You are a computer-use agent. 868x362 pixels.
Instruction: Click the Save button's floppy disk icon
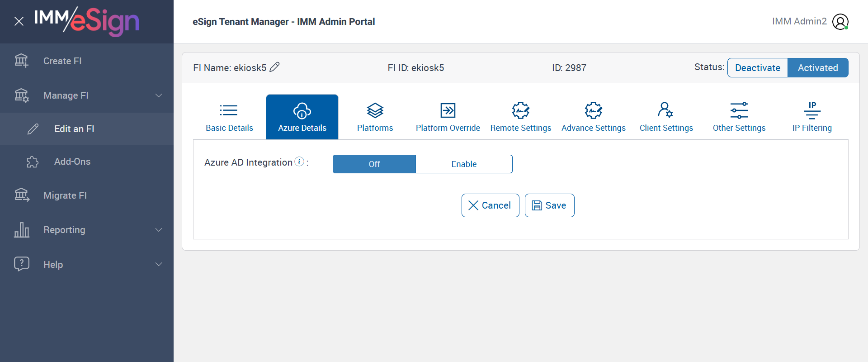[537, 205]
